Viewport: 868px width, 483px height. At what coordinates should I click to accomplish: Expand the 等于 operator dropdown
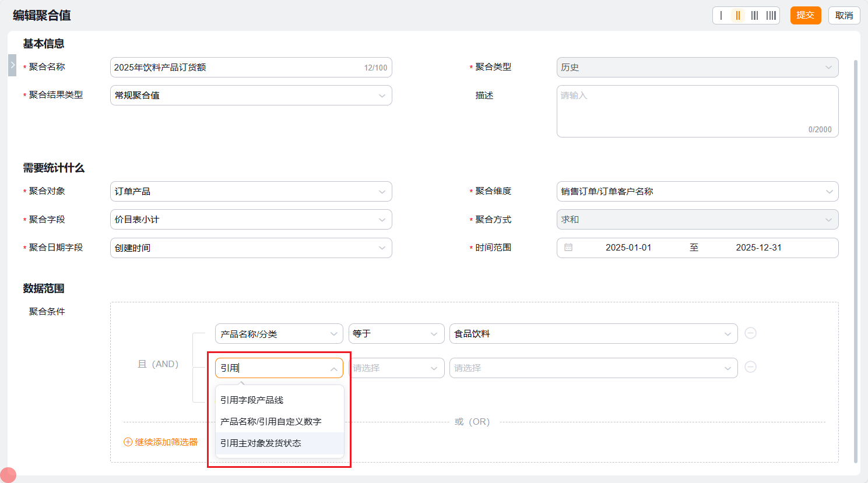coord(396,334)
